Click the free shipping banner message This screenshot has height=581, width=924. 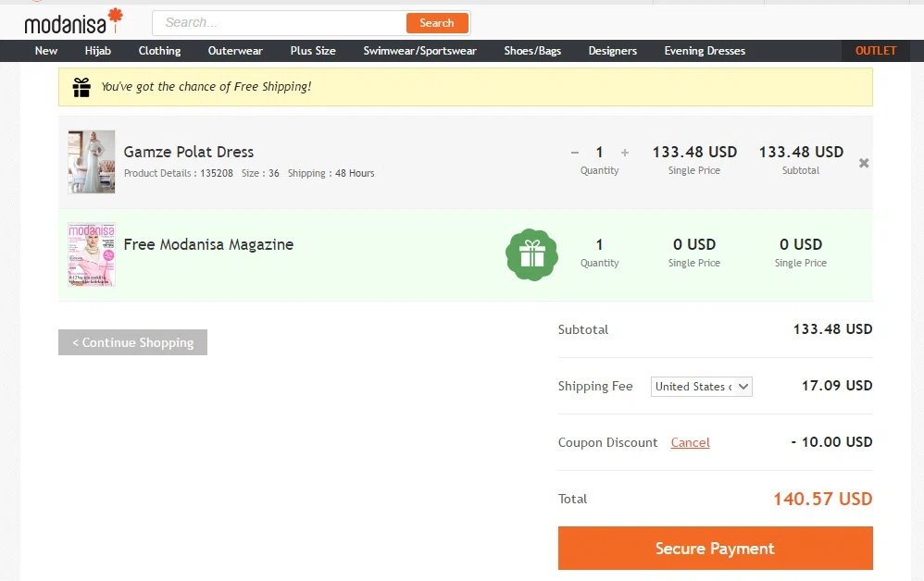pos(206,87)
